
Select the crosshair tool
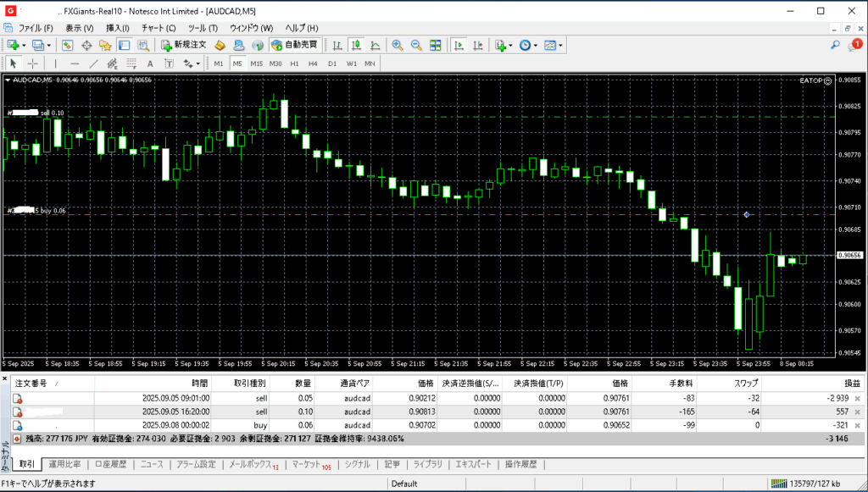[x=33, y=64]
